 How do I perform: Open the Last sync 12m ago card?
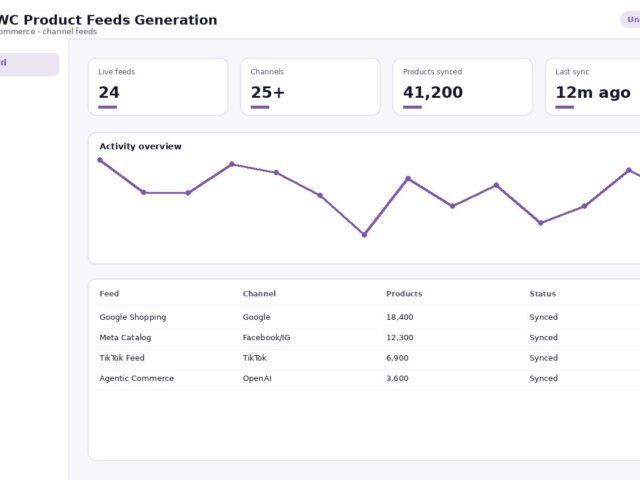click(x=593, y=87)
